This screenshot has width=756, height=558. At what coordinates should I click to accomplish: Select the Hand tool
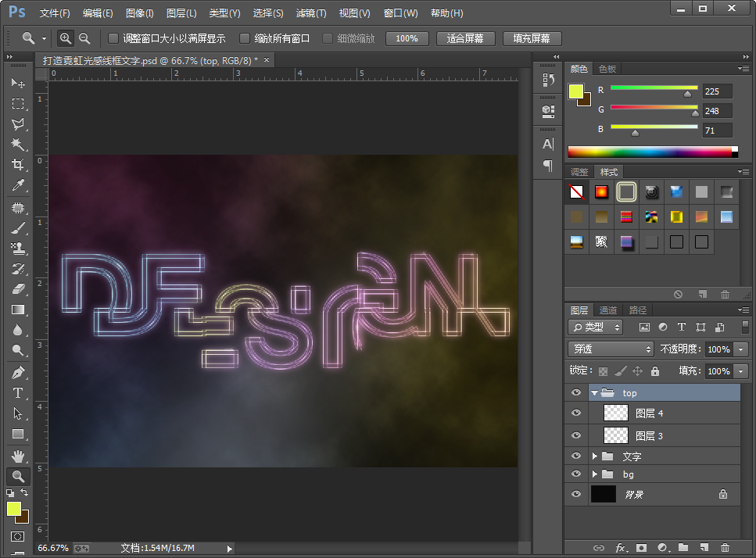[x=17, y=456]
